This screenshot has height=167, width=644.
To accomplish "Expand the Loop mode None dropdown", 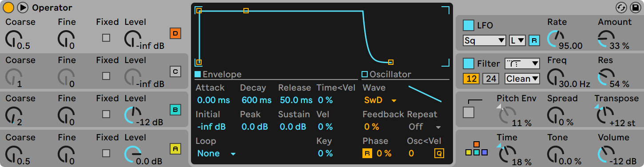I will click(x=216, y=153).
